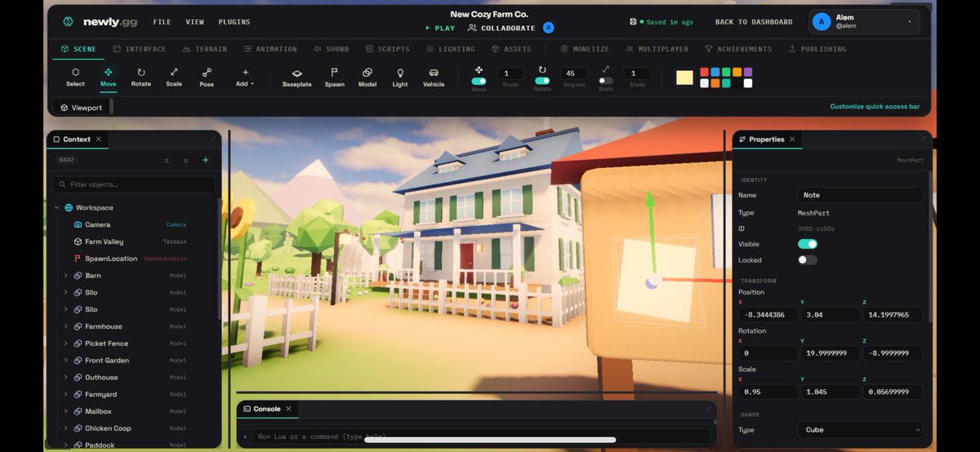Expand the Picket Fence model
This screenshot has width=980, height=452.
pyautogui.click(x=66, y=343)
